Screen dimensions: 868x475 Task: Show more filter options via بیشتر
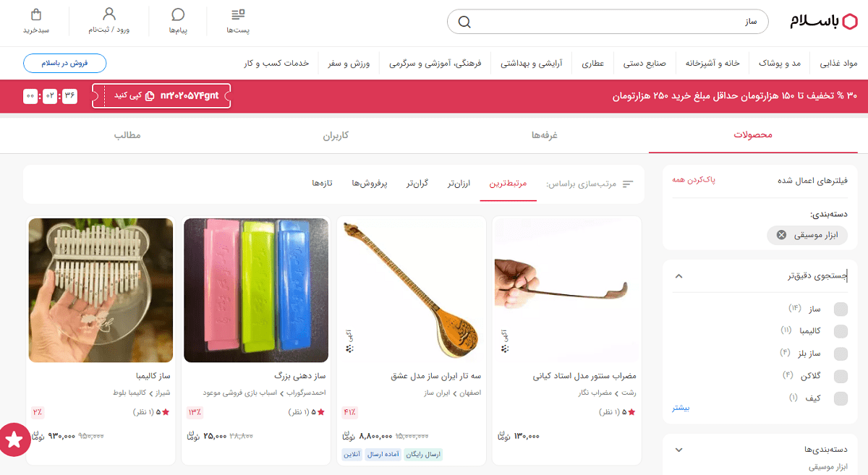click(x=681, y=408)
